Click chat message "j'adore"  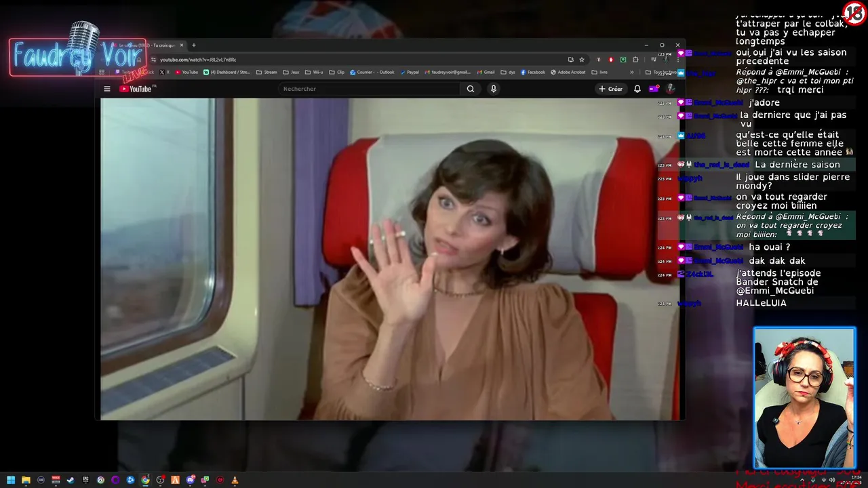(764, 103)
